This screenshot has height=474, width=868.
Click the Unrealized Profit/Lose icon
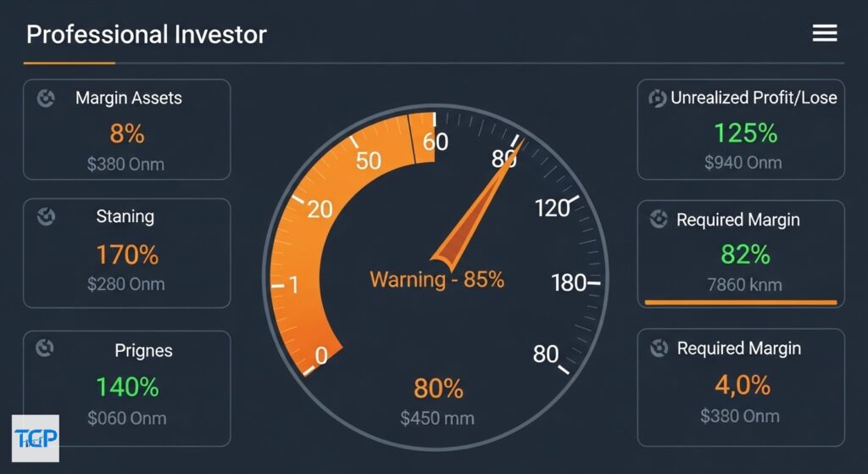[x=657, y=99]
